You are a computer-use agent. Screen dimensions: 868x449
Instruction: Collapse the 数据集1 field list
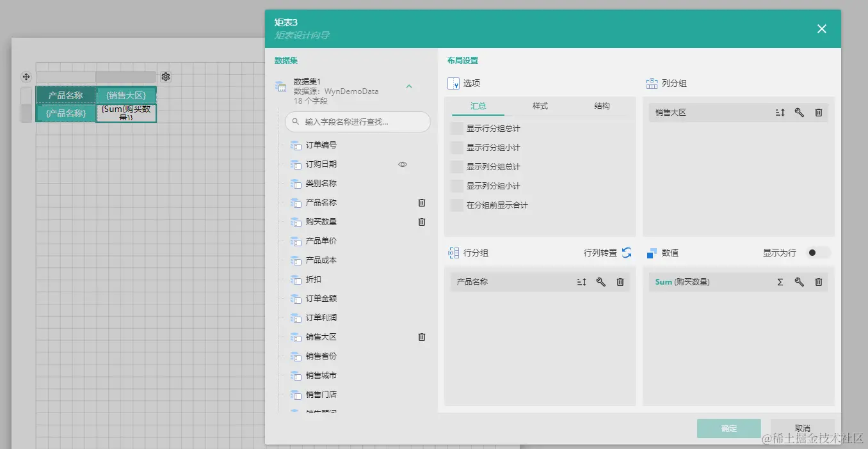point(409,86)
